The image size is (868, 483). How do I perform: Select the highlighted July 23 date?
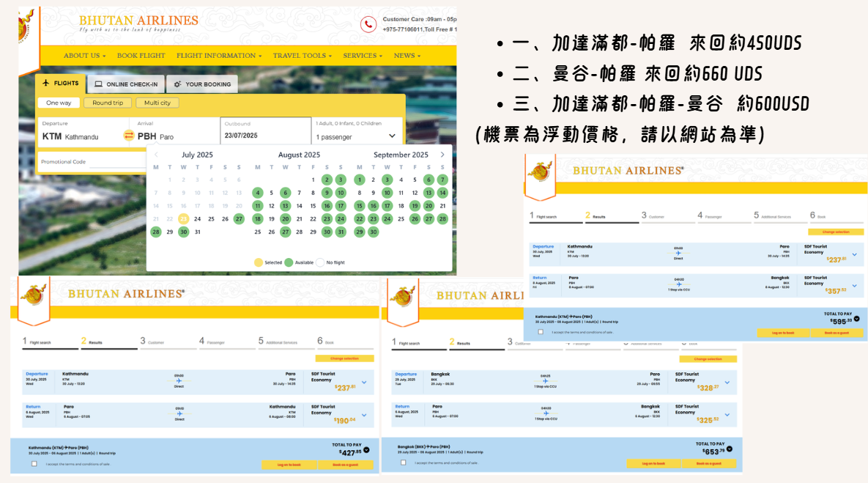pyautogui.click(x=183, y=219)
